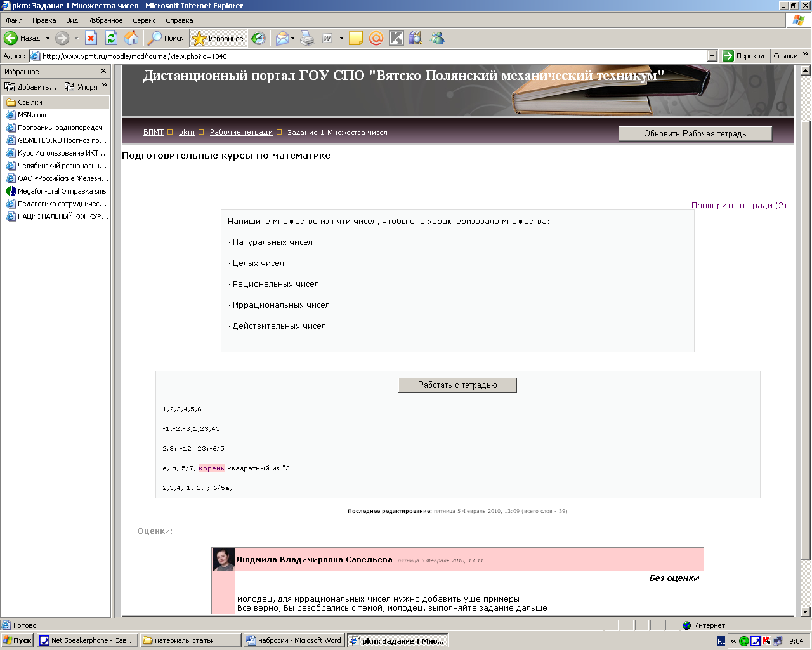The image size is (812, 650).
Task: Click the Рабочие тетради breadcrumb link
Action: click(241, 132)
